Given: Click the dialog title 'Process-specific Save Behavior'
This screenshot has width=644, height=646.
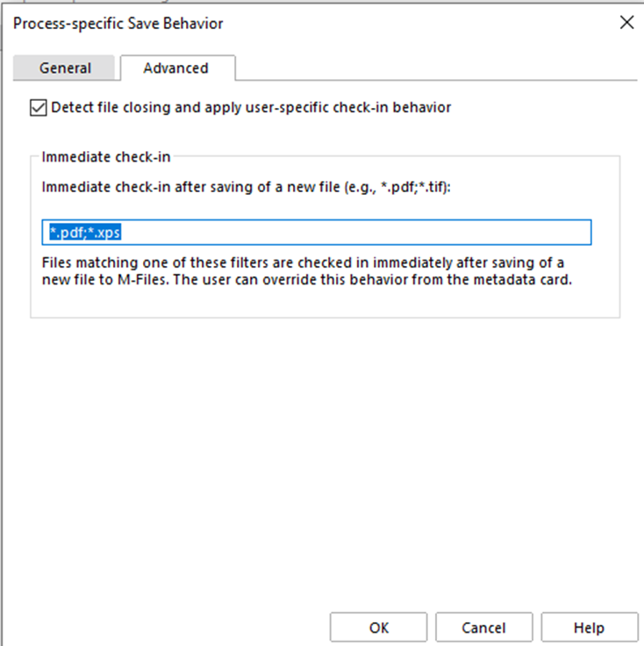Looking at the screenshot, I should tap(118, 24).
